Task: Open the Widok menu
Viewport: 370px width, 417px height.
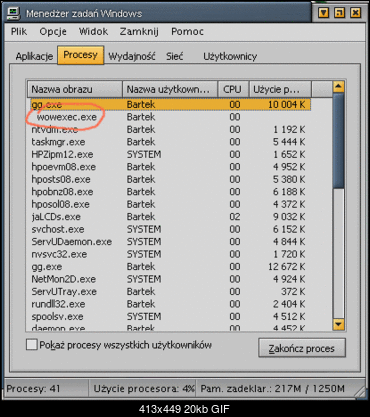Action: click(93, 32)
